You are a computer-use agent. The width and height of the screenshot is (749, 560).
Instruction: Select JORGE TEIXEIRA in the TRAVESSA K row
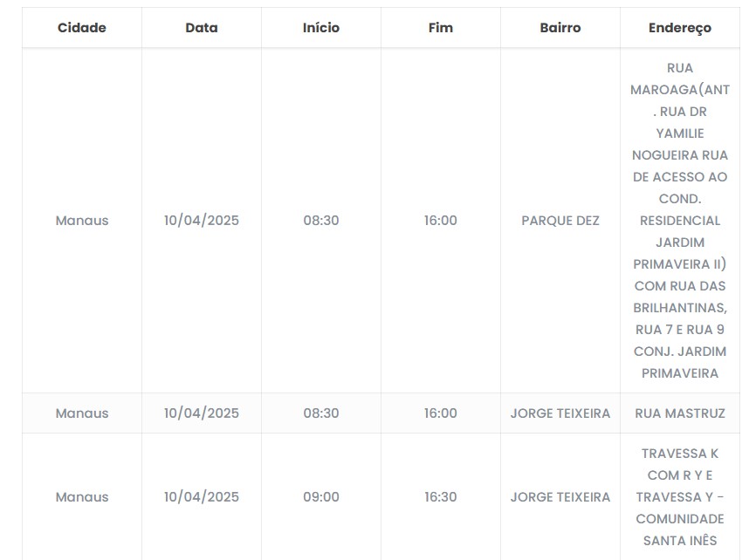click(560, 497)
